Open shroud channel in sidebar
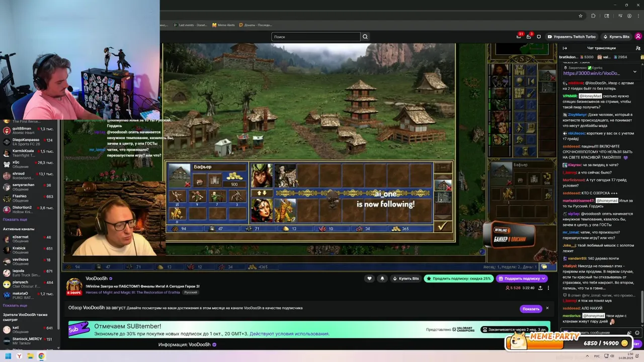Screen dimensions: 644x362 tap(29, 175)
